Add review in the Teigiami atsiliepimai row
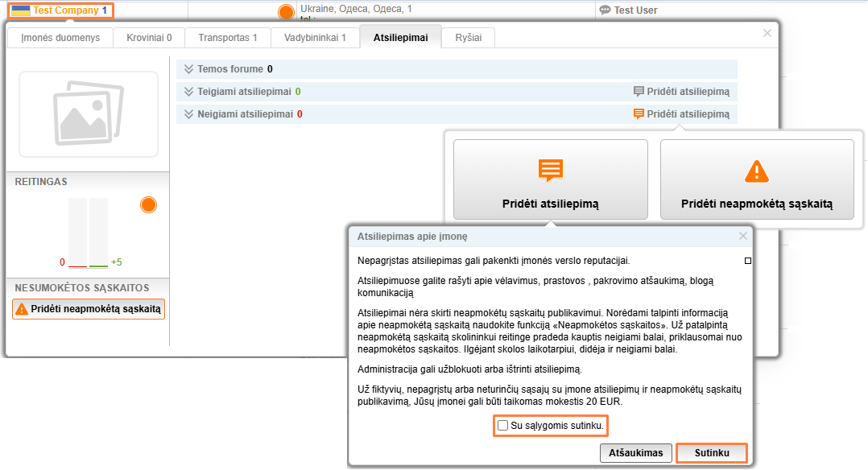 [x=682, y=92]
